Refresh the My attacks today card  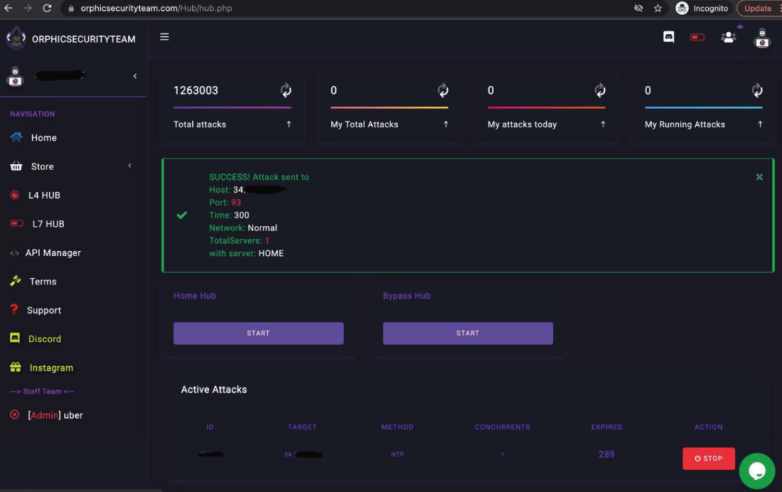click(x=600, y=90)
